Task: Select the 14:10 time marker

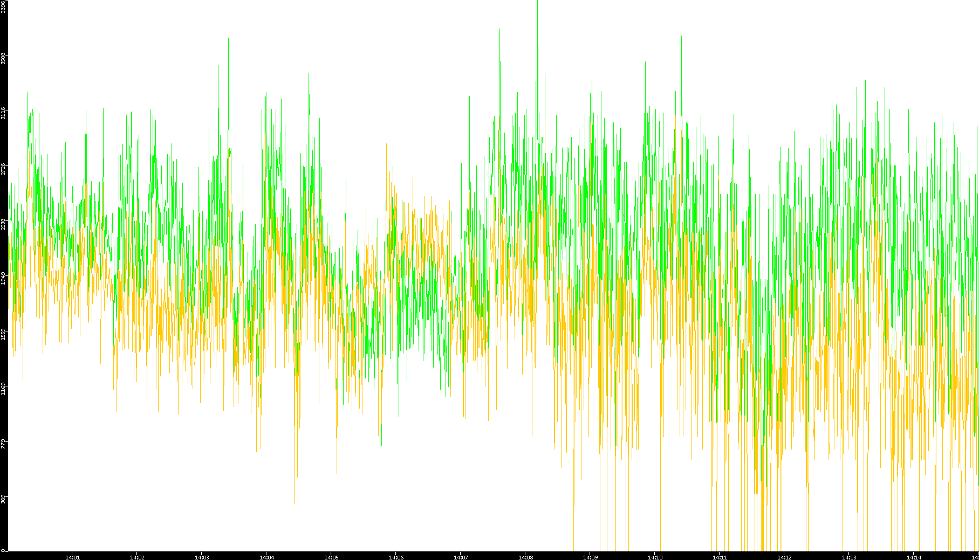Action: coord(655,557)
